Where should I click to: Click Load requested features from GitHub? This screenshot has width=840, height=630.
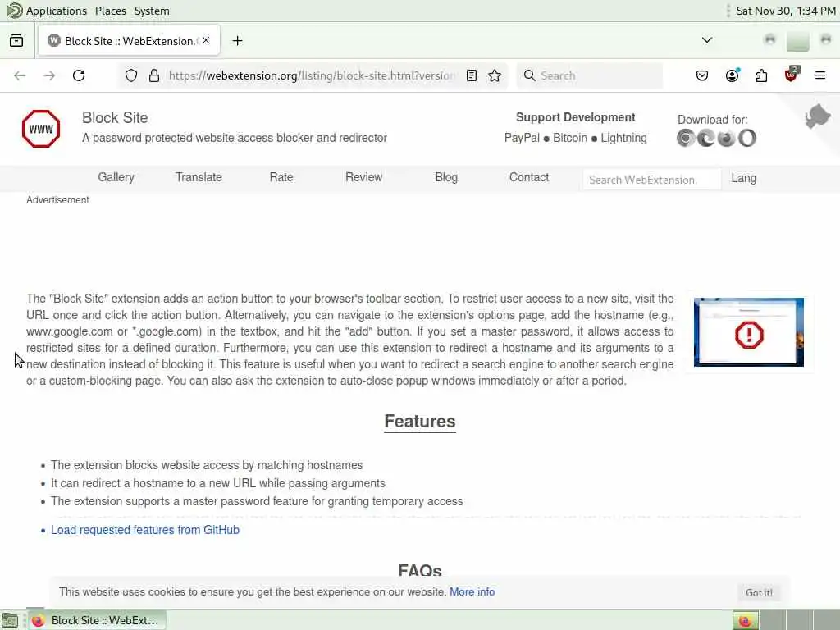(145, 530)
